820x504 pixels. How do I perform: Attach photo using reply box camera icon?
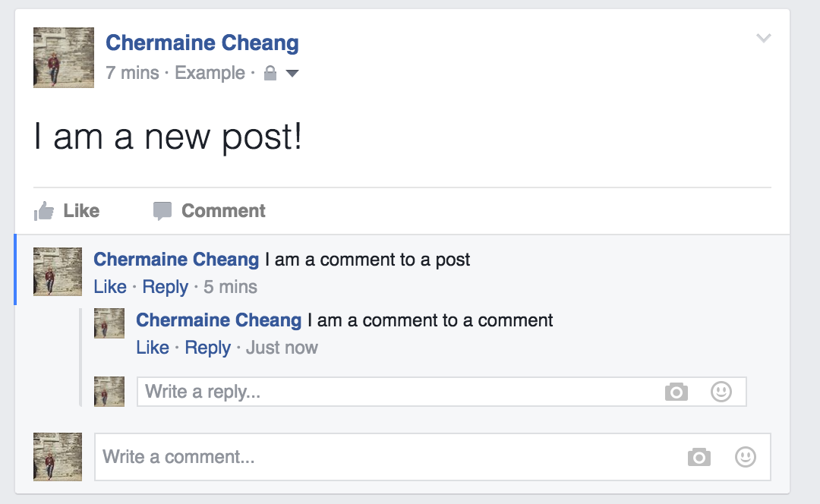[676, 392]
